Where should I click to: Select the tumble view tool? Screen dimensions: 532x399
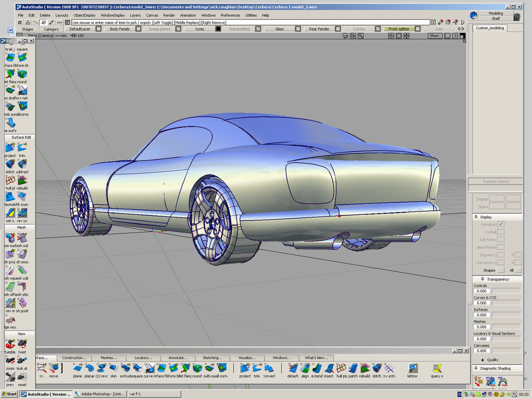(10, 344)
